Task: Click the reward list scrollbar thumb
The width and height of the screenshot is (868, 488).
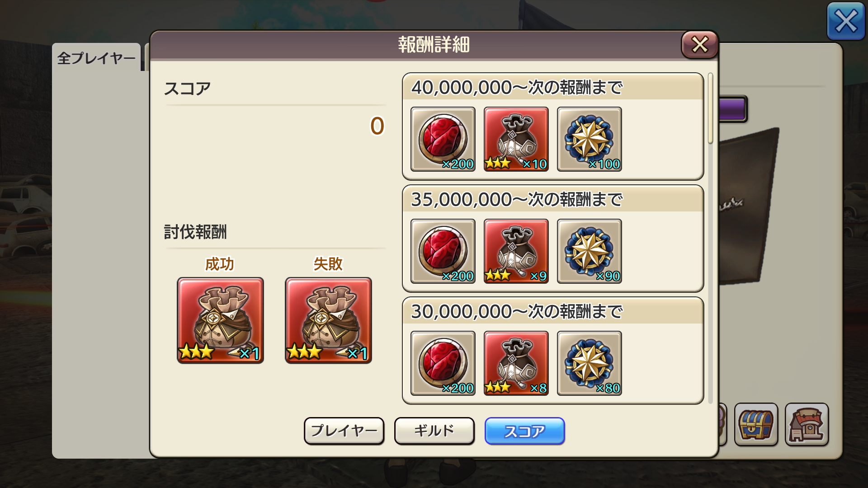Action: click(x=710, y=108)
